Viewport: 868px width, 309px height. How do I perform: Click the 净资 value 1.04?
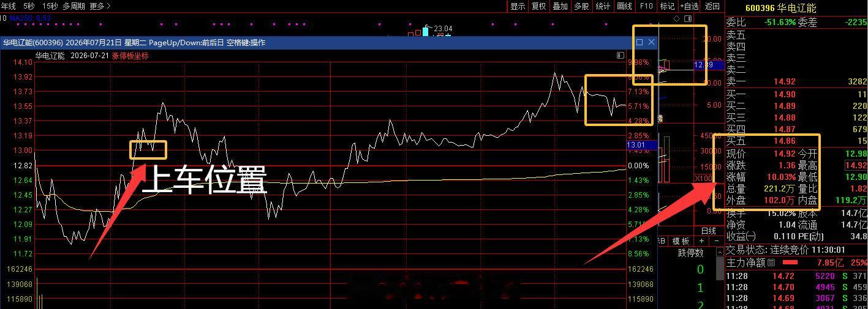tap(787, 225)
